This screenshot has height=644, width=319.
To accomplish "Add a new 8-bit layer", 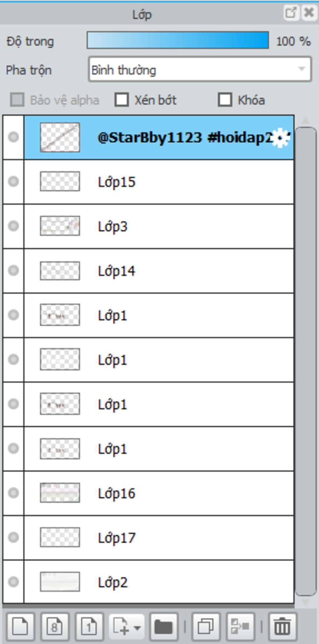I will pyautogui.click(x=55, y=626).
